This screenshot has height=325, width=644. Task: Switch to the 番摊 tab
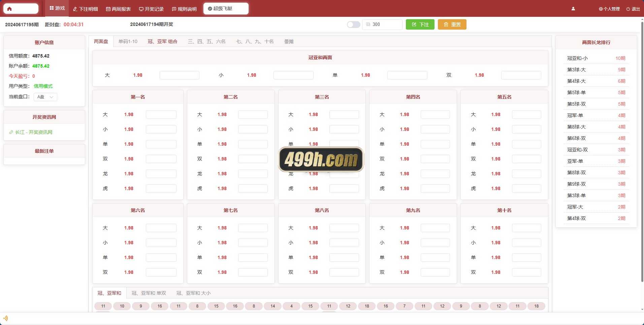click(x=289, y=41)
